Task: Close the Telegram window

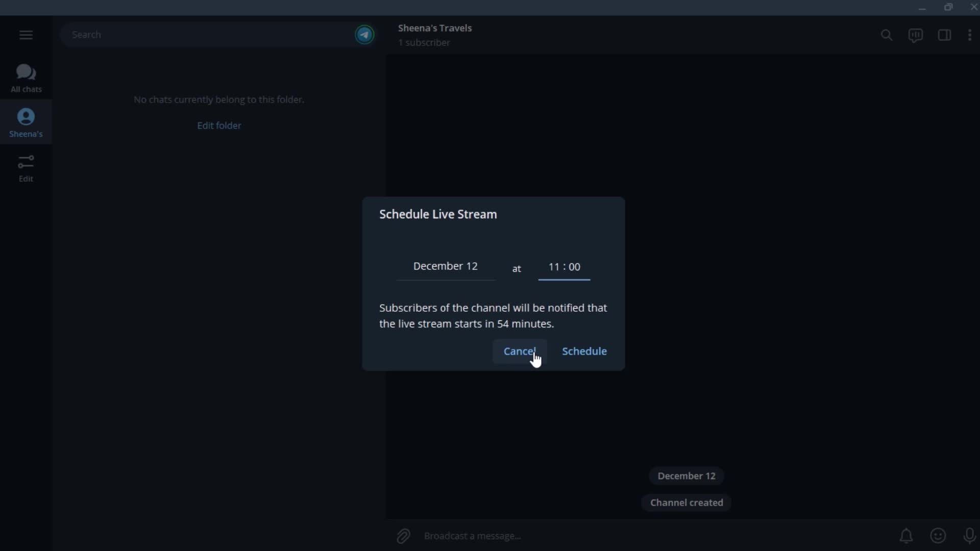Action: [973, 7]
